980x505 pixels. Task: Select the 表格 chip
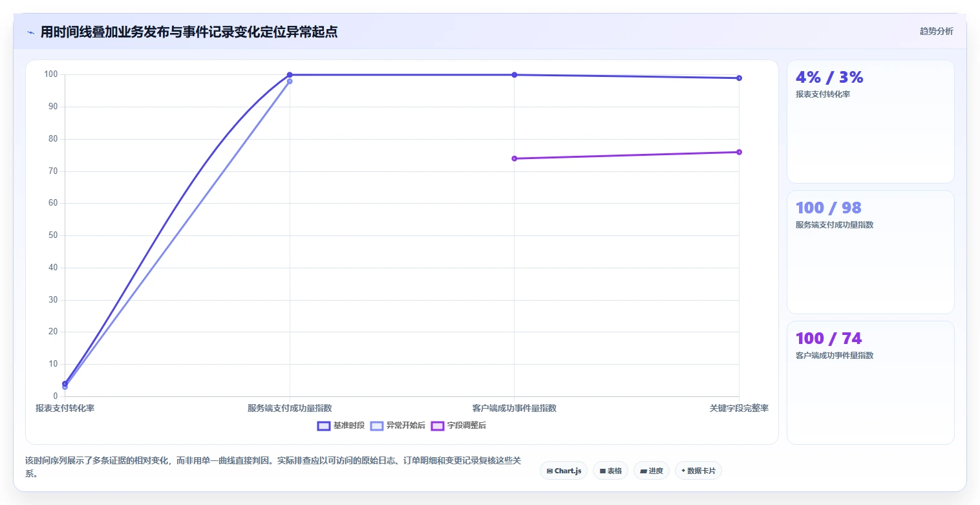610,471
